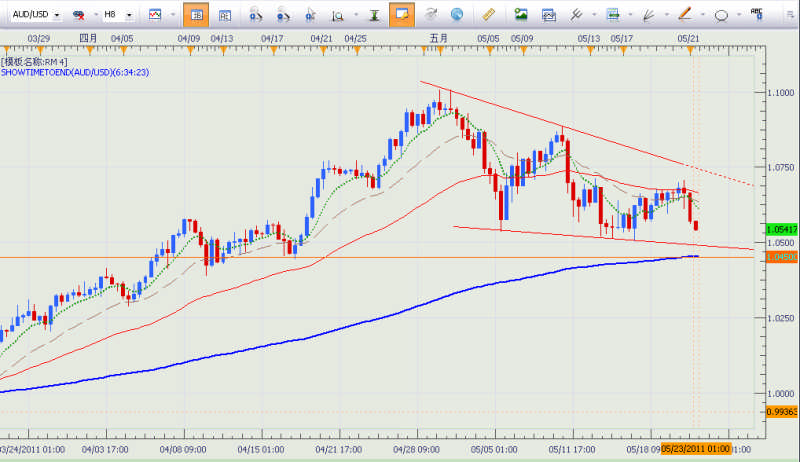800x462 pixels.
Task: Expand arrow beside the red X link icon
Action: click(x=95, y=15)
